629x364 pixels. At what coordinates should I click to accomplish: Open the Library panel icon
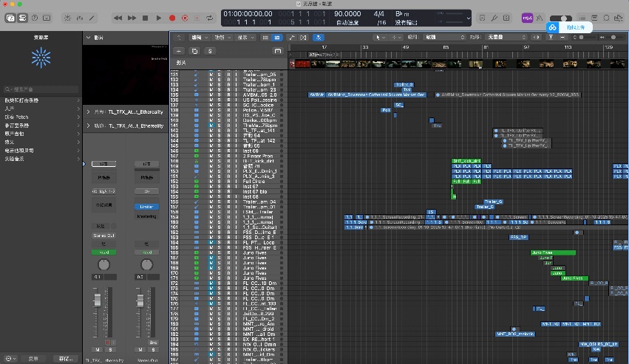pyautogui.click(x=10, y=17)
